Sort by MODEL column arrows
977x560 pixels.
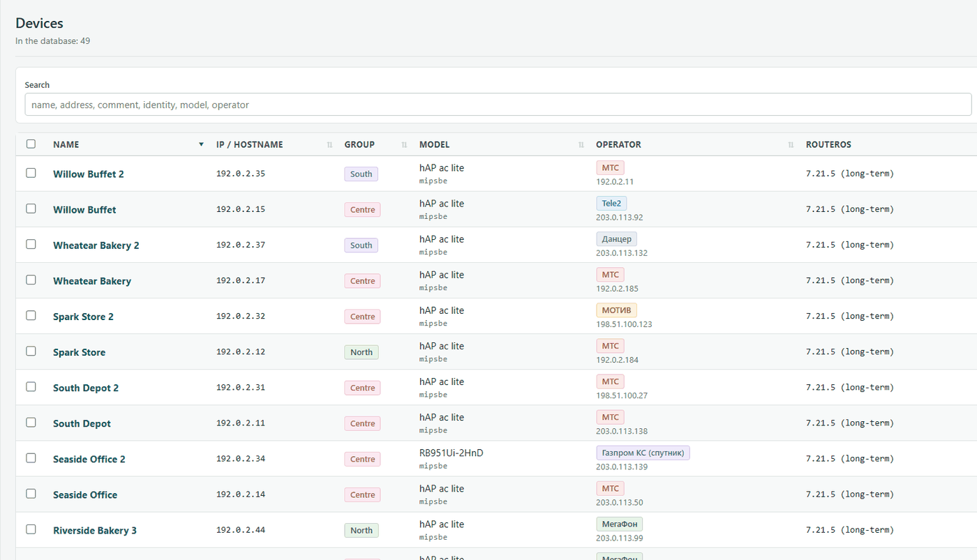[x=581, y=144]
